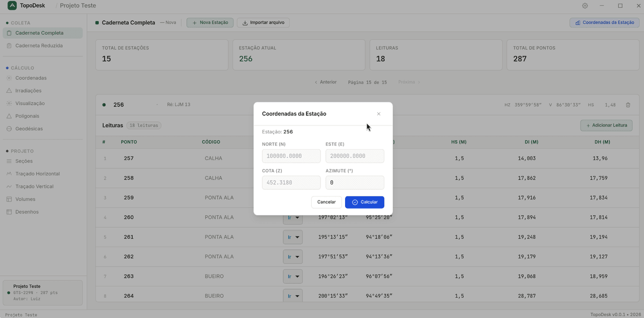
Task: Click point 257 in table
Action: click(x=129, y=159)
